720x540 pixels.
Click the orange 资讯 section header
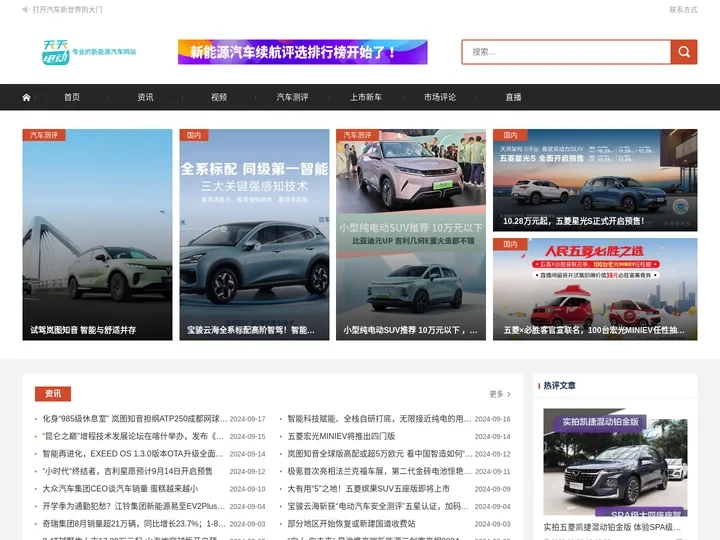pos(53,394)
